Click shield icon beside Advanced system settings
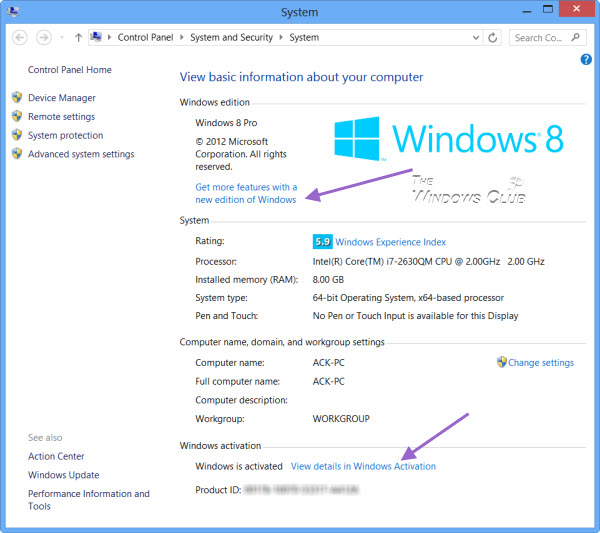600x533 pixels. point(17,153)
